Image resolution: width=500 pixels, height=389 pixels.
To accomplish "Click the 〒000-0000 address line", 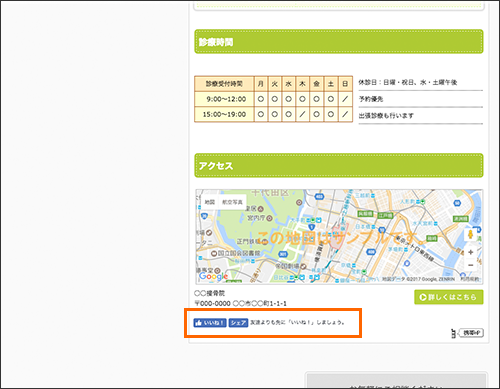I will (240, 303).
